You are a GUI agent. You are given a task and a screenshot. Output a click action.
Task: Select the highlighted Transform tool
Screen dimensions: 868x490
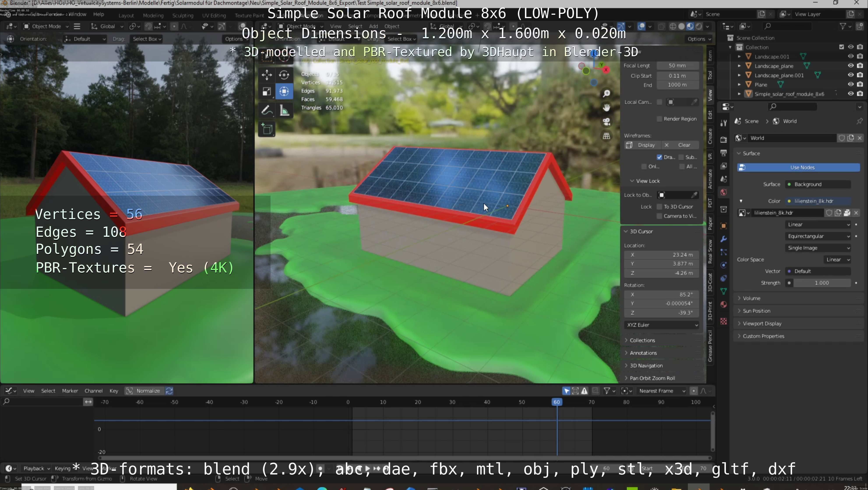tap(284, 91)
